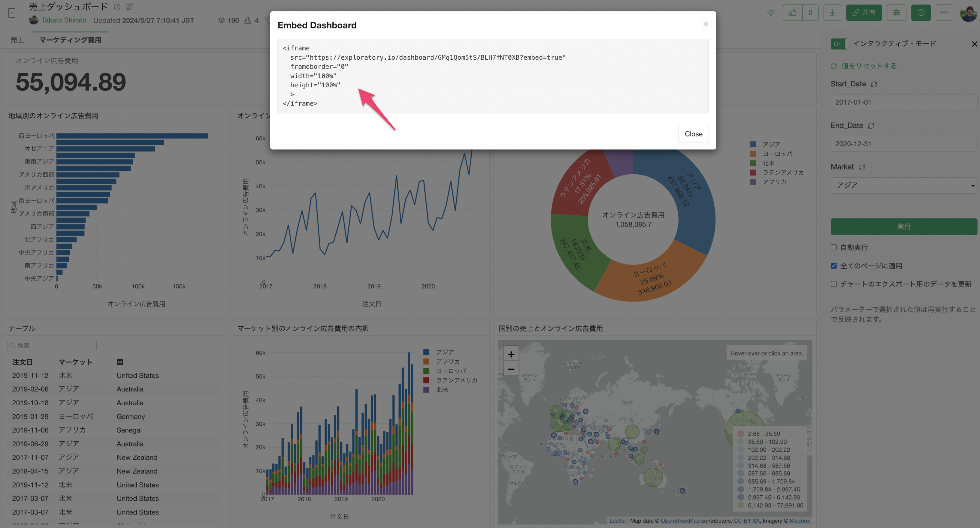Close the parameter side panel
The height and width of the screenshot is (528, 980).
tap(974, 44)
